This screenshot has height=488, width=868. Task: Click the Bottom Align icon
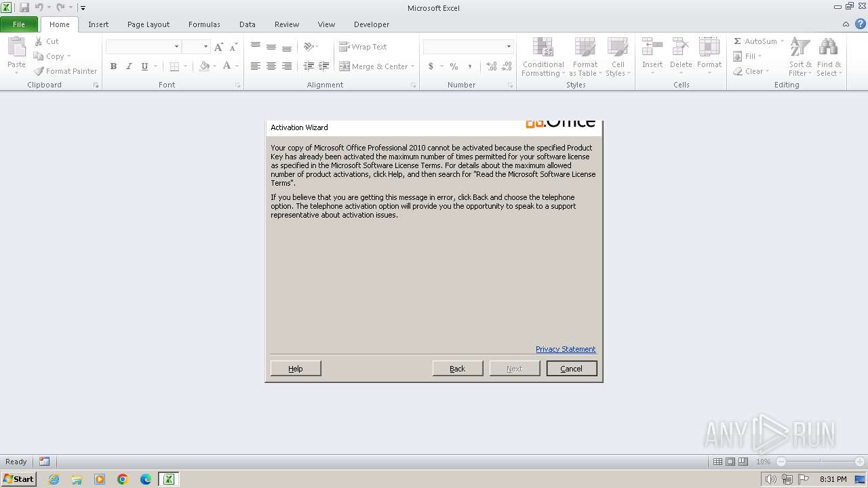(287, 47)
